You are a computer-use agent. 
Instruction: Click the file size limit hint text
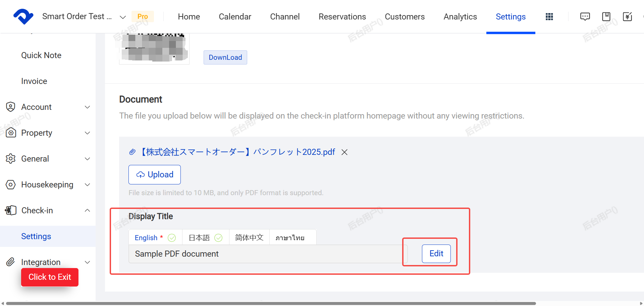pos(226,193)
